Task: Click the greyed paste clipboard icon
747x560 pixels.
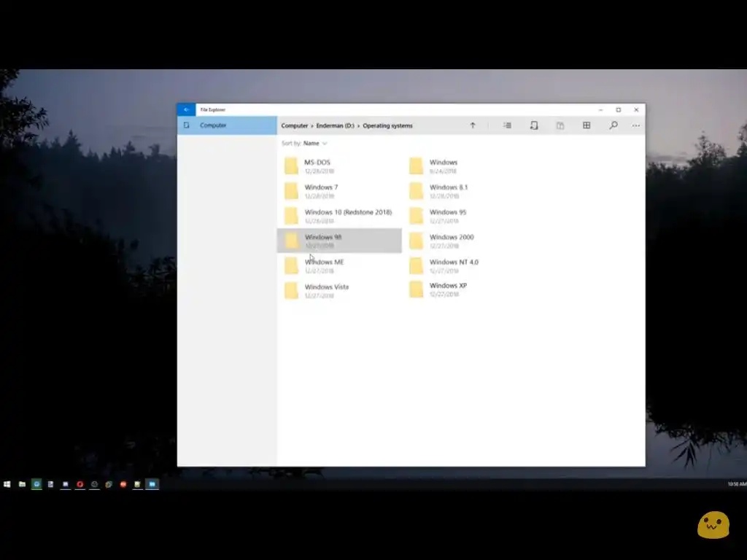Action: point(560,125)
